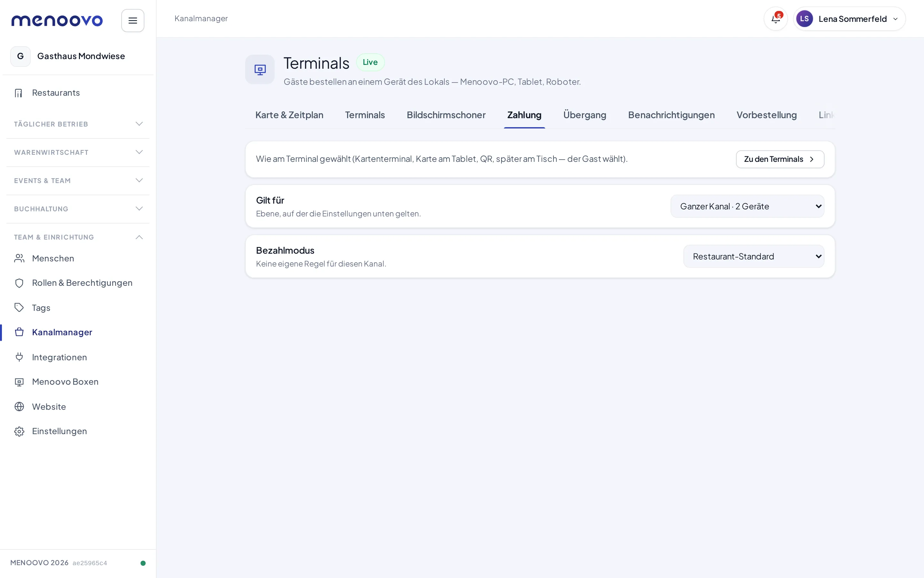Viewport: 924px width, 578px height.
Task: Open the Bezahlmodus dropdown
Action: (x=754, y=257)
